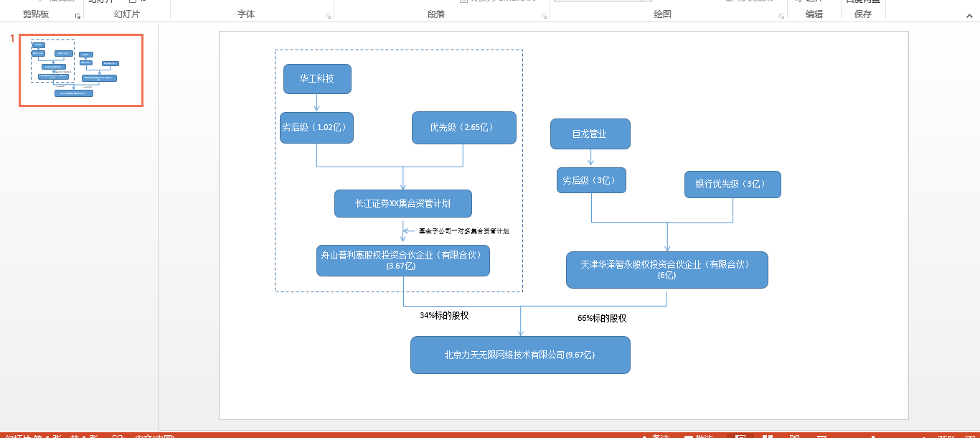Screen dimensions: 980x438
Task: Click the 段落 group label
Action: tap(436, 14)
